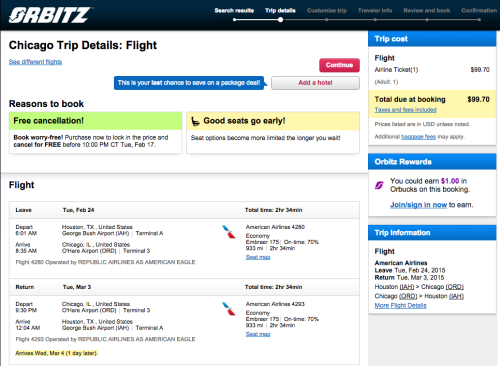Click the package deal blue banner
500x366 pixels.
(x=189, y=83)
